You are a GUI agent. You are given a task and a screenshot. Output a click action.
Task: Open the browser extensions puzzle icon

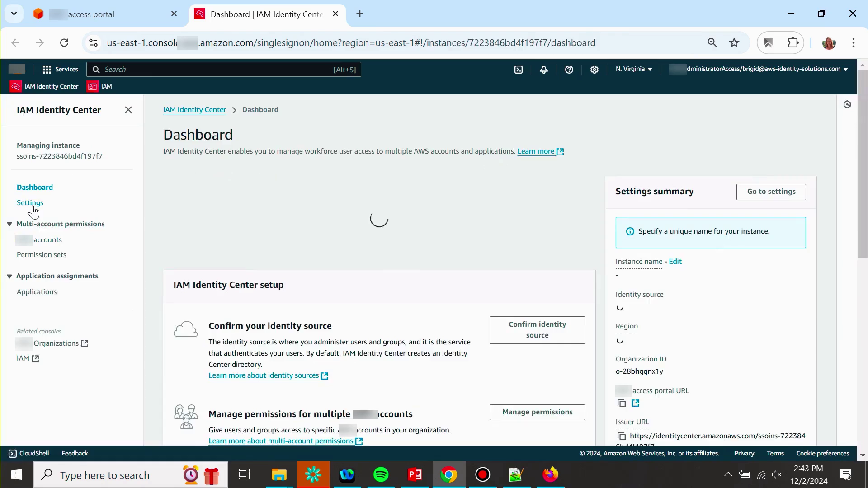pyautogui.click(x=793, y=43)
